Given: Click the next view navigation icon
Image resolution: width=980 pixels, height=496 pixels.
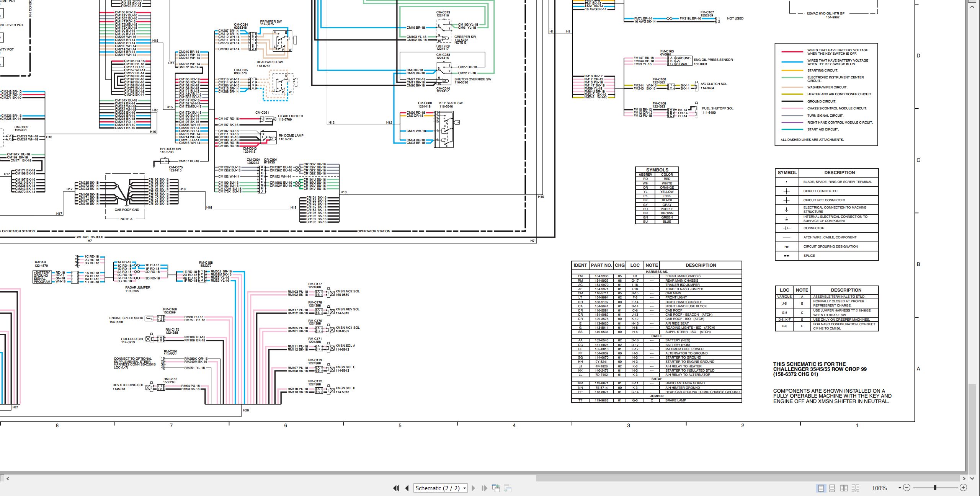Looking at the screenshot, I should coord(508,488).
